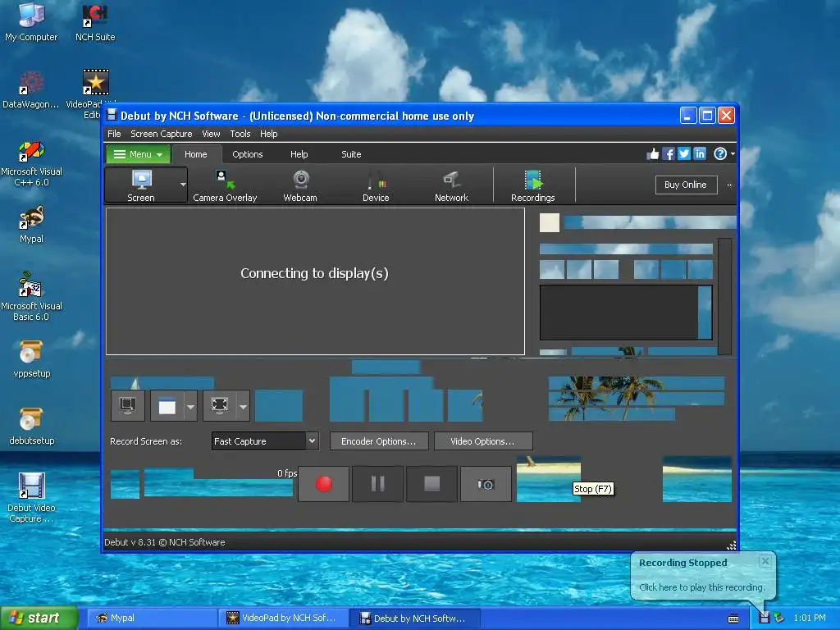Select the Screen capture source

pyautogui.click(x=141, y=185)
